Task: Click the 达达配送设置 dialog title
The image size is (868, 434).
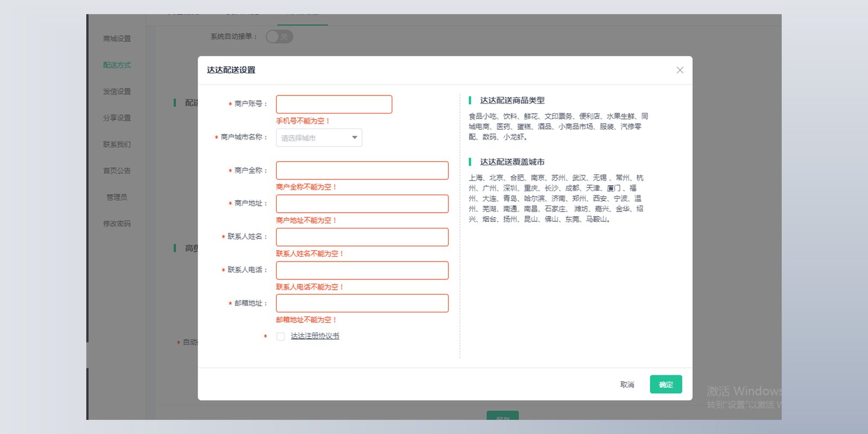Action: (231, 70)
